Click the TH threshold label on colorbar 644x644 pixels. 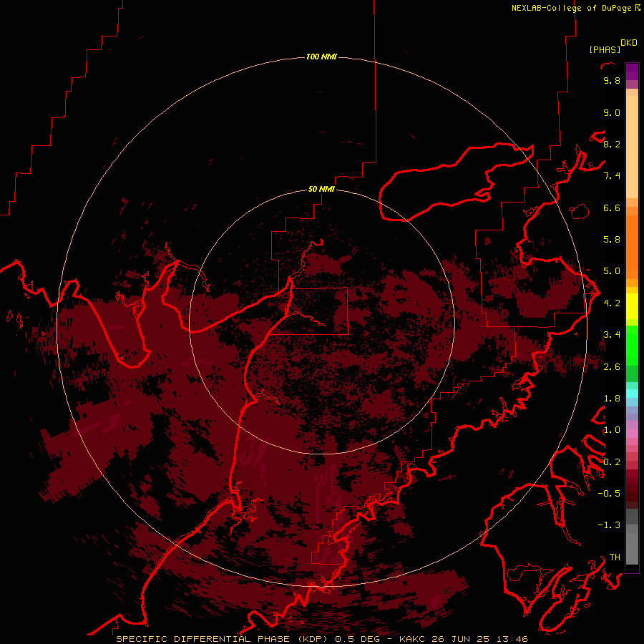coord(615,557)
